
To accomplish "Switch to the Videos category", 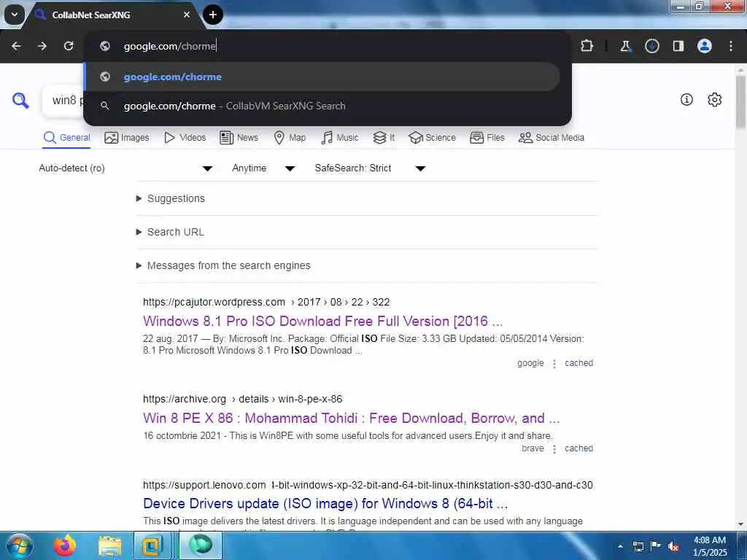I will point(185,138).
